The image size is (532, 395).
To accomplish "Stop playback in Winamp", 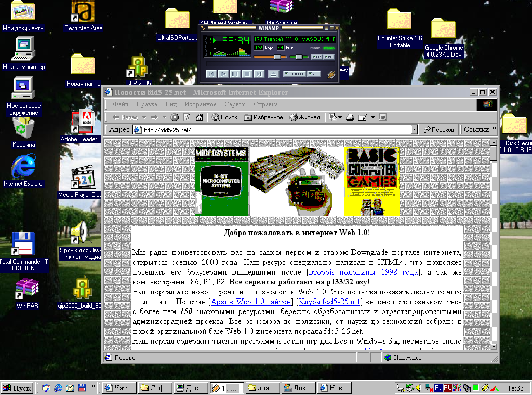I will tap(247, 74).
